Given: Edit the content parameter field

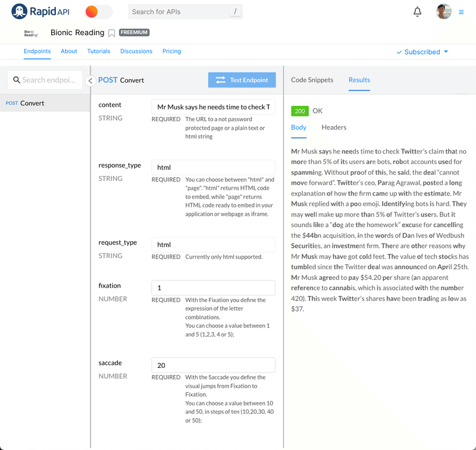Looking at the screenshot, I should [214, 107].
